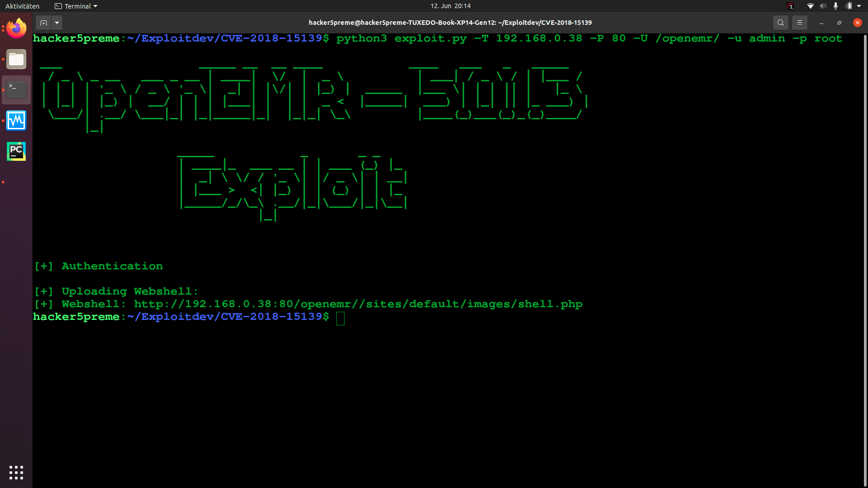Screen dimensions: 868x488
Task: Click the "admin" username argument
Action: pyautogui.click(x=767, y=38)
